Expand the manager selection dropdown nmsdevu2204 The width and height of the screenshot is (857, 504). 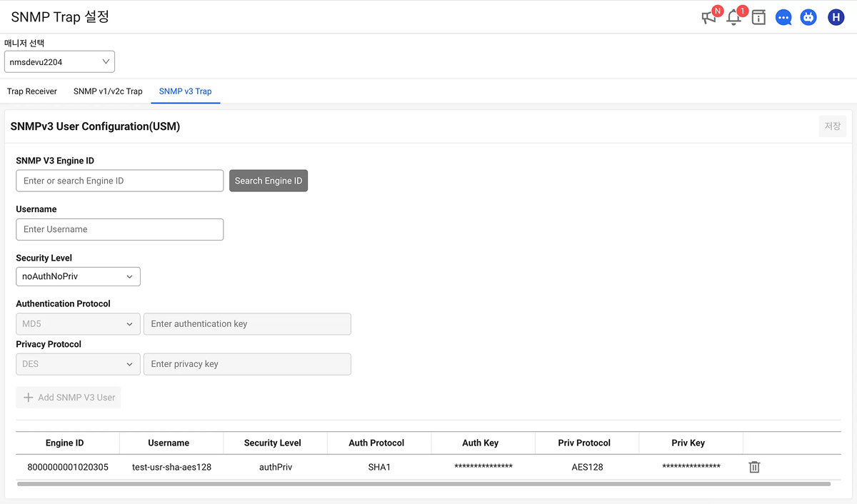click(59, 62)
